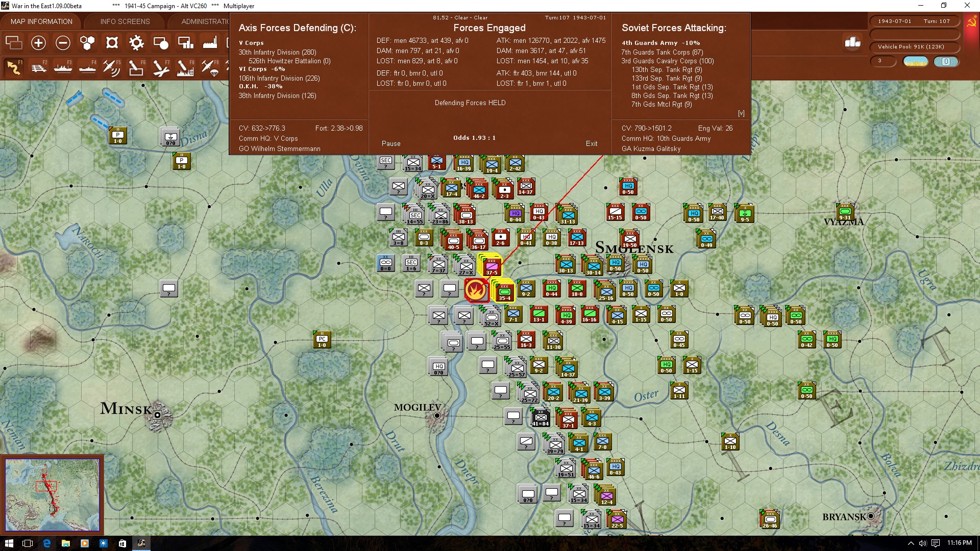Click the clear weather indicator
Image resolution: width=980 pixels, height=551 pixels.
[916, 62]
